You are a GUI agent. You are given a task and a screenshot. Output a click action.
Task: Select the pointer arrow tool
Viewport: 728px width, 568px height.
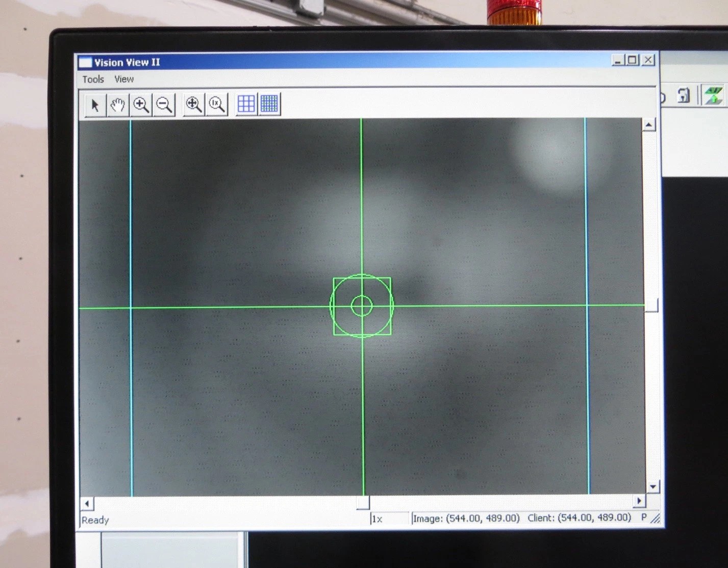(95, 105)
